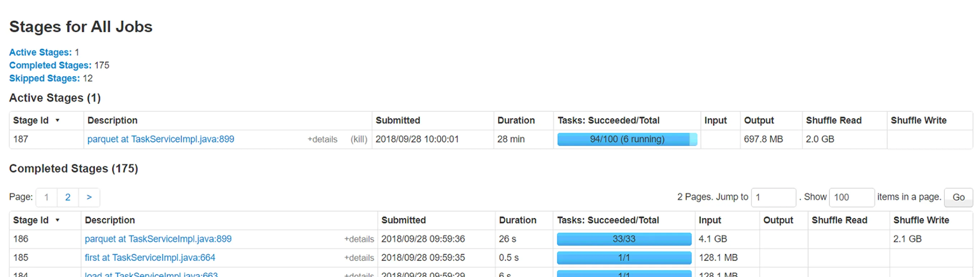Screen dimensions: 980x277
Task: Go to page 2 of completed stages
Action: click(x=68, y=197)
